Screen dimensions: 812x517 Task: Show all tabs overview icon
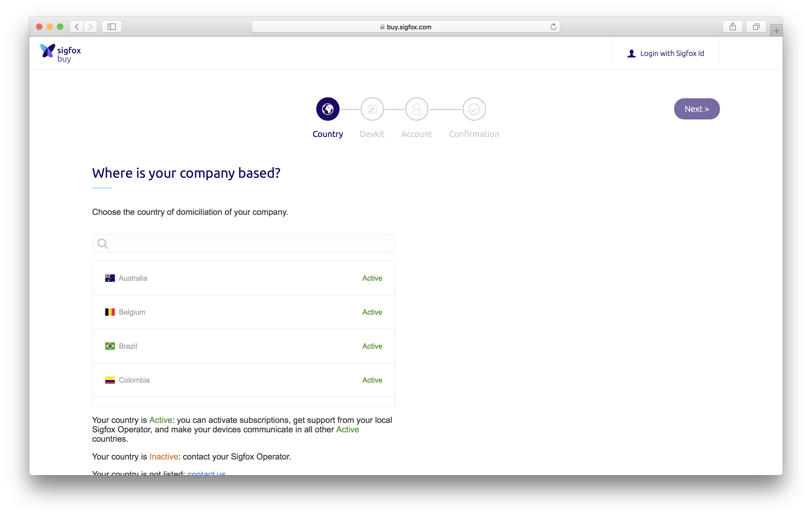756,27
